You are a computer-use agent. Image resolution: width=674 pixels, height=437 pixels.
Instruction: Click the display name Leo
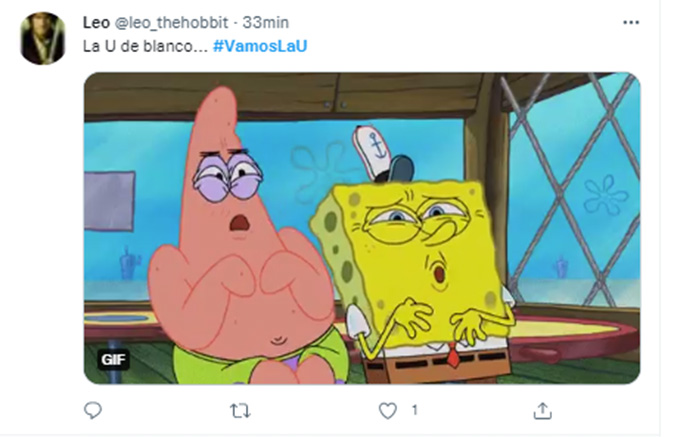coord(96,22)
